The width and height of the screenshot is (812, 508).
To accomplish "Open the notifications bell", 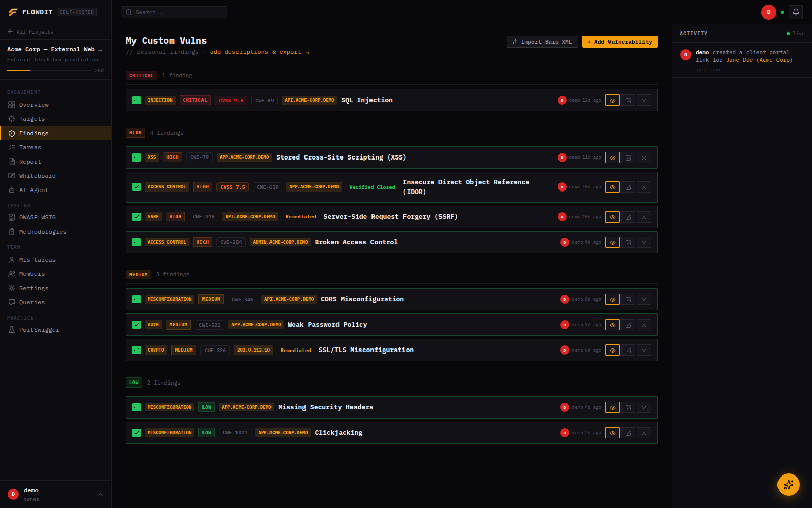I will point(796,12).
